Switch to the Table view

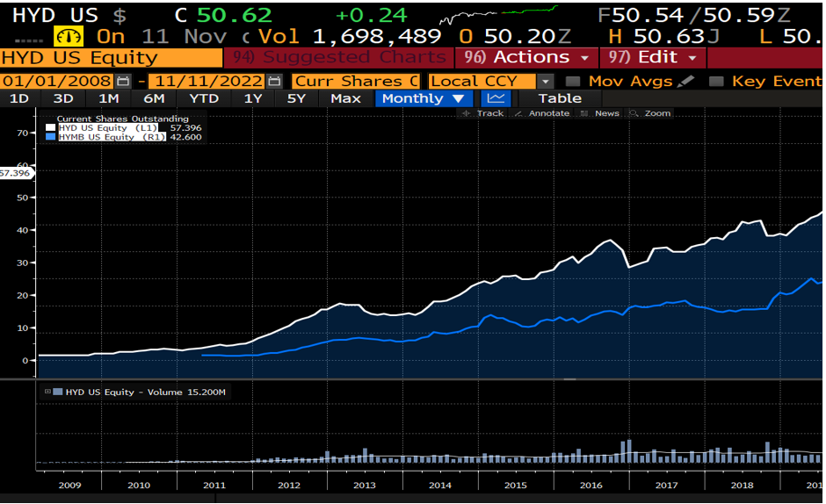coord(560,98)
